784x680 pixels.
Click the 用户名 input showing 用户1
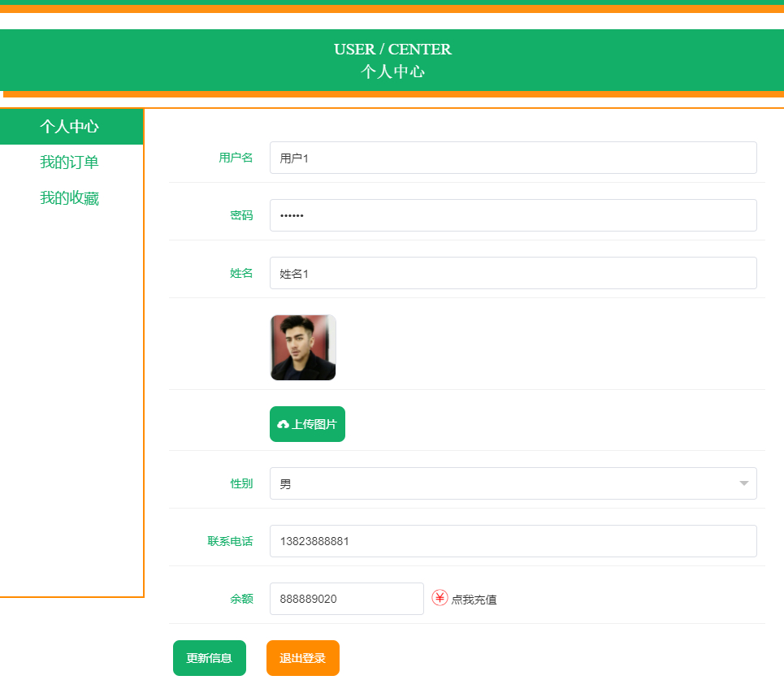coord(512,158)
